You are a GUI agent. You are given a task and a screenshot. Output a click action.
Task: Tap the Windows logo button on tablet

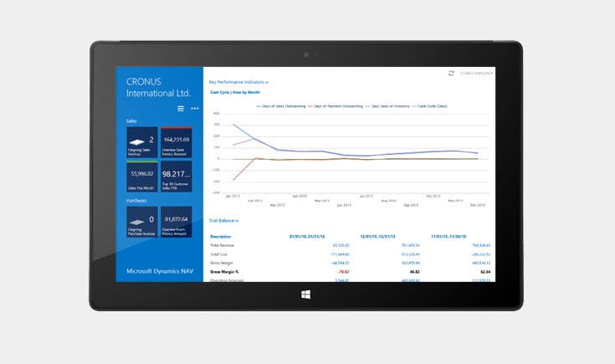point(306,295)
